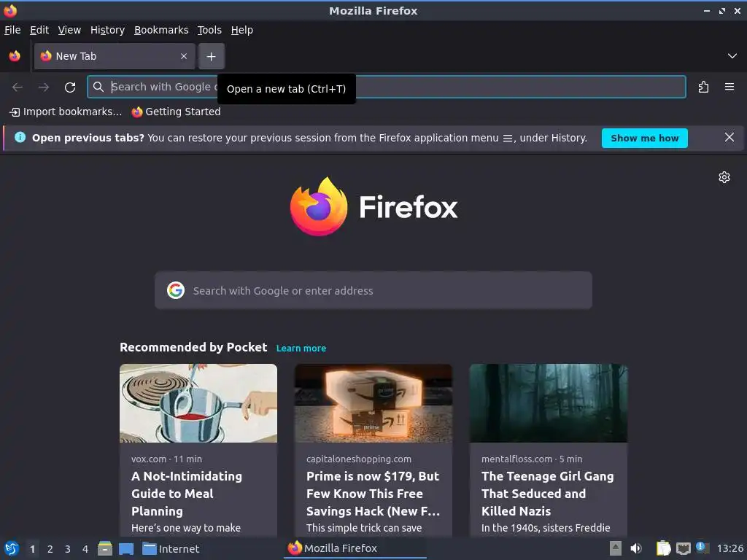Click the 13:26 taskbar clock

(729, 548)
